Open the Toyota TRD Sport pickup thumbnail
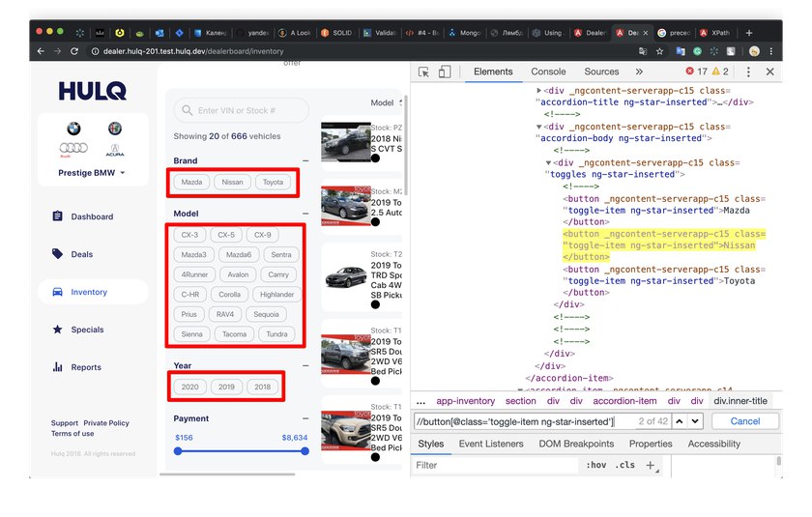The width and height of the screenshot is (812, 517). click(x=346, y=277)
